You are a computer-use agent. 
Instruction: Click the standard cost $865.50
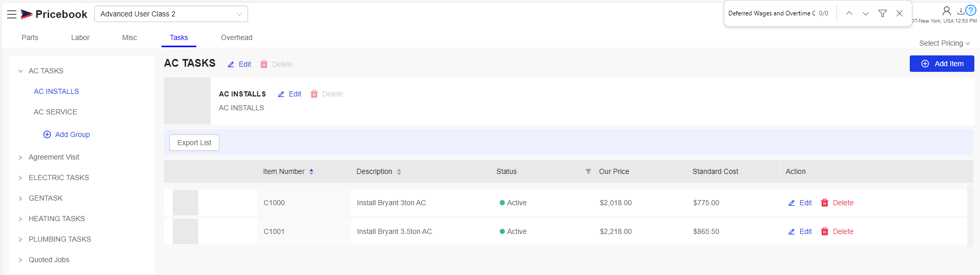(x=706, y=231)
